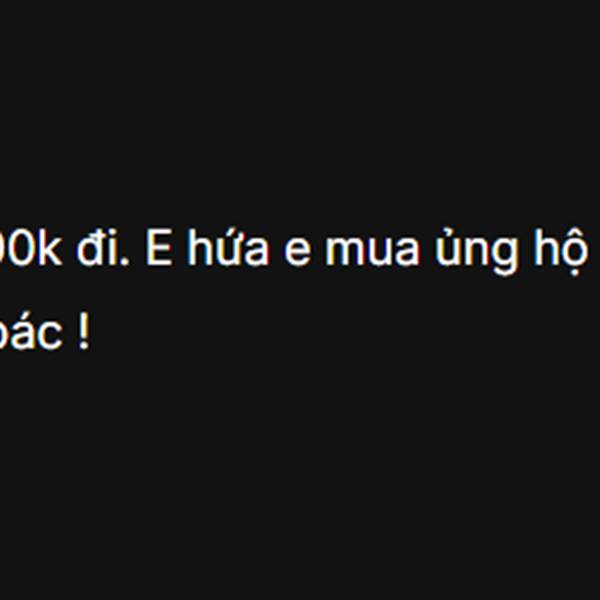Screen dimensions: 600x600
Task: Click the letter "c" in "ác"
Action: point(49,334)
